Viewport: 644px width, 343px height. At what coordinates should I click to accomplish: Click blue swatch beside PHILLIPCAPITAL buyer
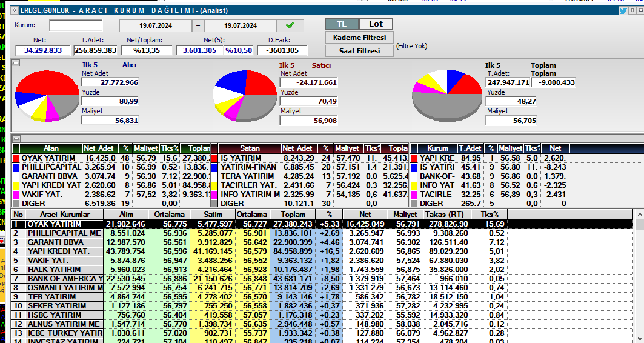[x=16, y=167]
